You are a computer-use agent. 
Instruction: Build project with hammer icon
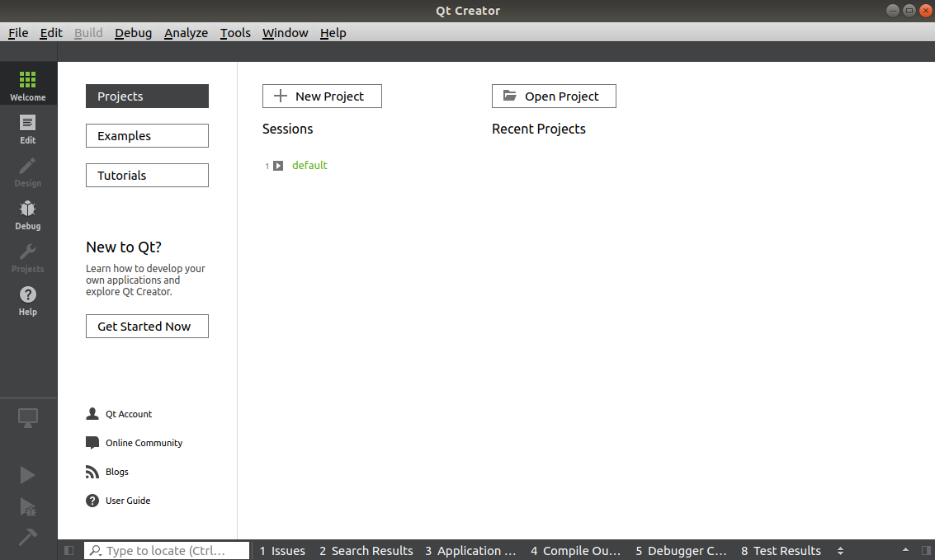tap(27, 537)
